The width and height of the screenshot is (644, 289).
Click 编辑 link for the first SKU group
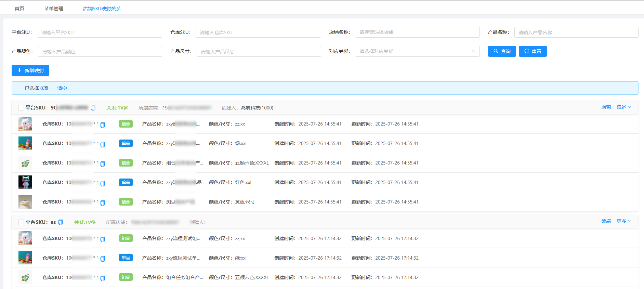(x=606, y=107)
